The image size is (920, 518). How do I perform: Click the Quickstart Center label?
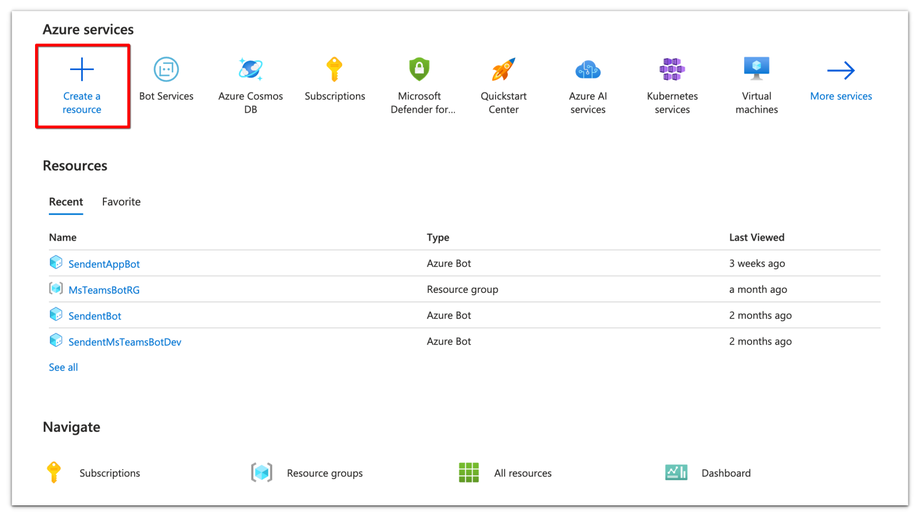pos(503,103)
